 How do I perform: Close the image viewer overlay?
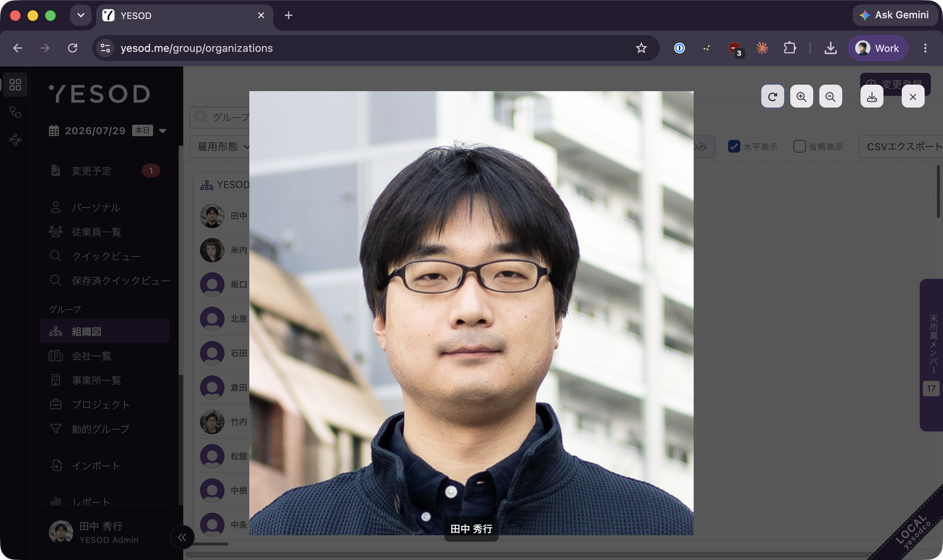pyautogui.click(x=913, y=97)
